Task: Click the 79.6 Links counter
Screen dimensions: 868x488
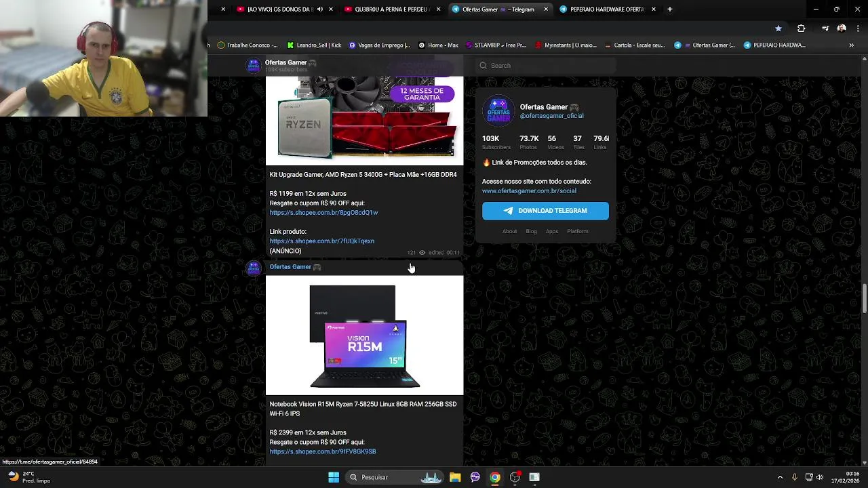Action: coord(601,142)
